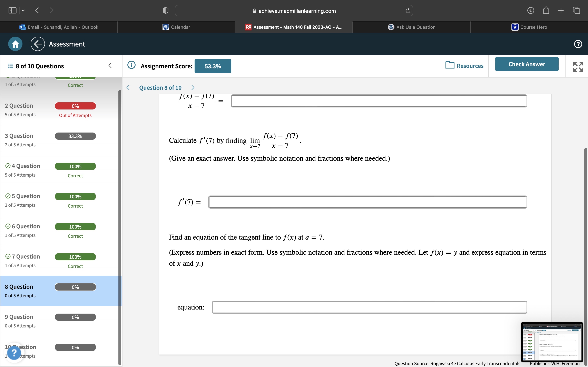Screen dimensions: 588x367
Task: Toggle the Safari sidebar button
Action: (x=12, y=10)
